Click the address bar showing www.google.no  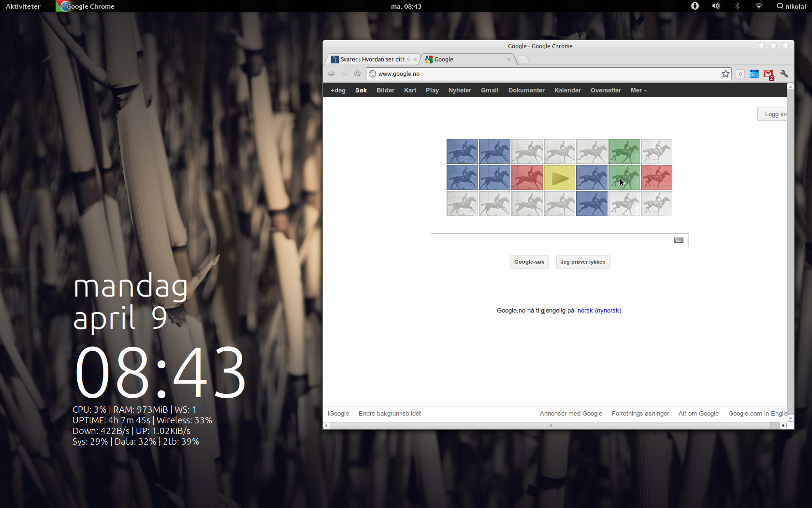pos(549,74)
